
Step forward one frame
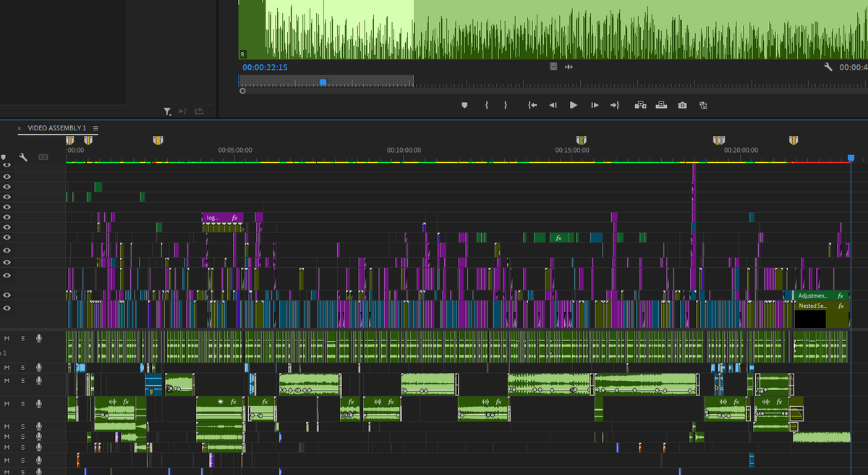[x=595, y=105]
